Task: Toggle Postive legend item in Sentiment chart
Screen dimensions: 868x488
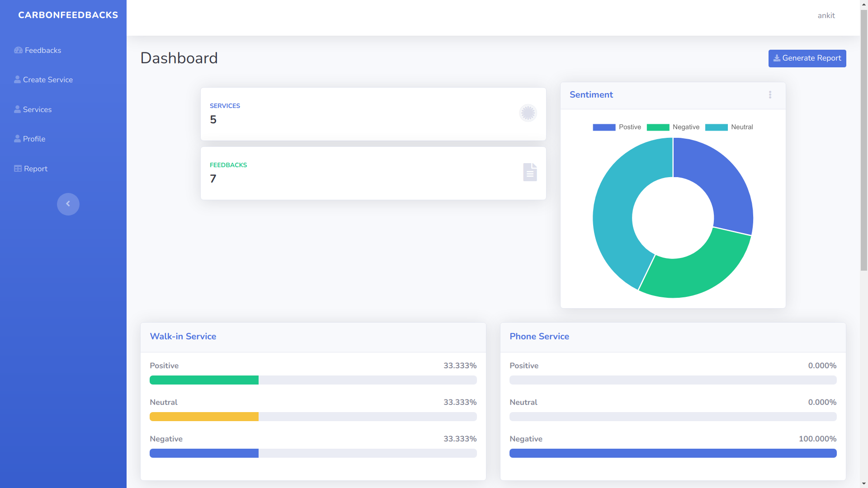Action: (x=617, y=127)
